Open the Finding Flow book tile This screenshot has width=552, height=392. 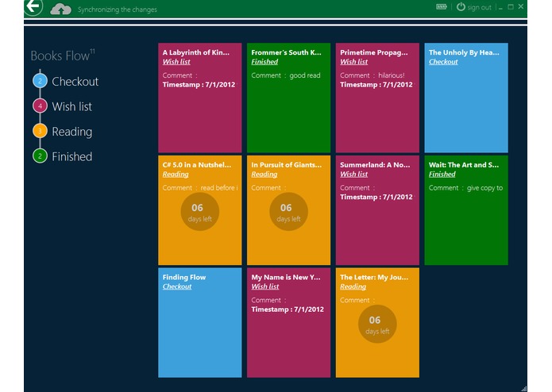[x=200, y=323]
